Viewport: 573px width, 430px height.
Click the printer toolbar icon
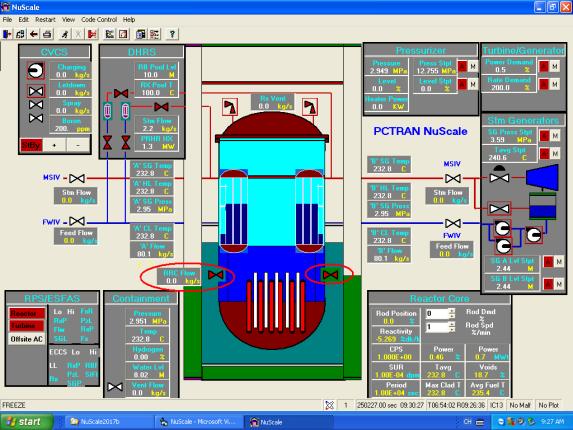pos(47,34)
